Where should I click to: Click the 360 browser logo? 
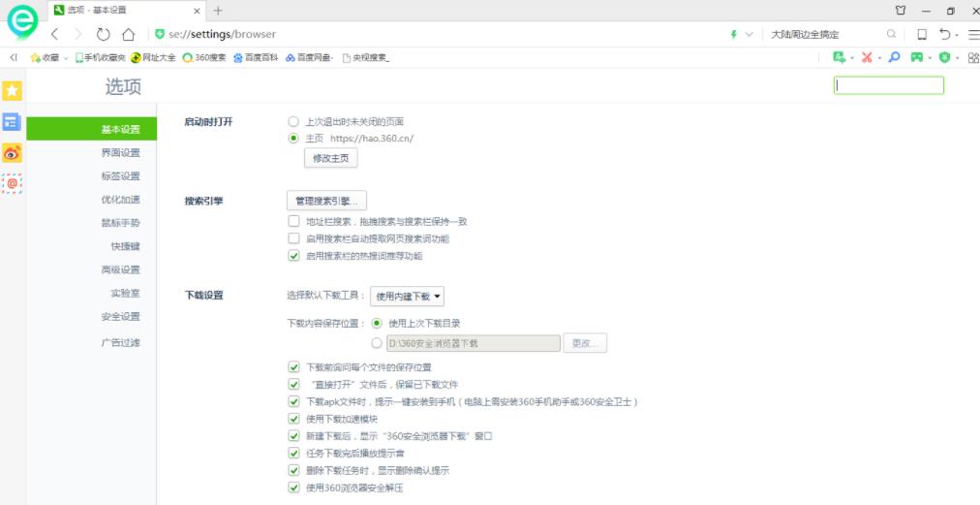22,22
